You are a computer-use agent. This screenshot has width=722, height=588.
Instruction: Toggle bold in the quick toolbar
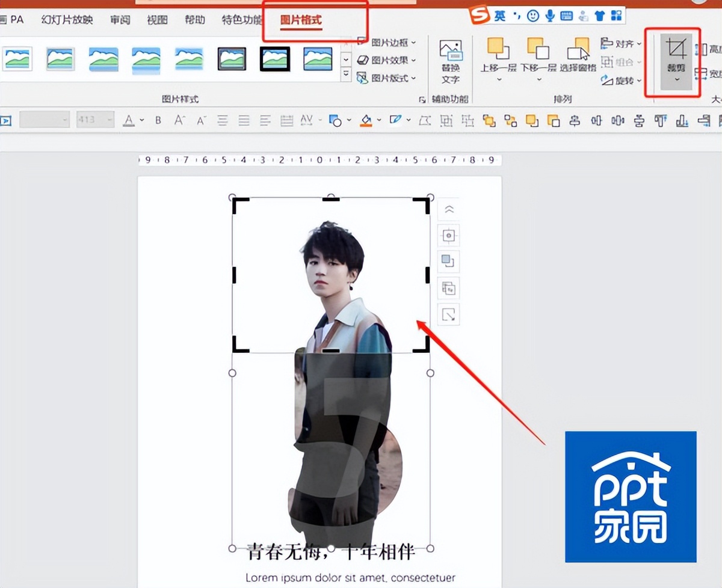(158, 120)
